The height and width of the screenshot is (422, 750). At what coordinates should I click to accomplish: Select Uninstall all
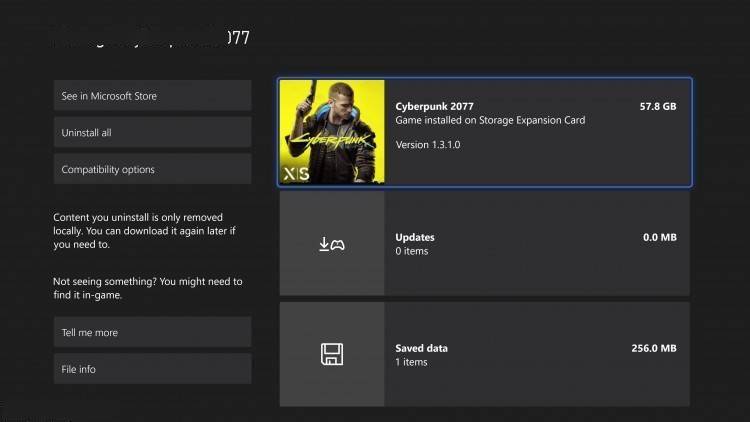point(152,133)
